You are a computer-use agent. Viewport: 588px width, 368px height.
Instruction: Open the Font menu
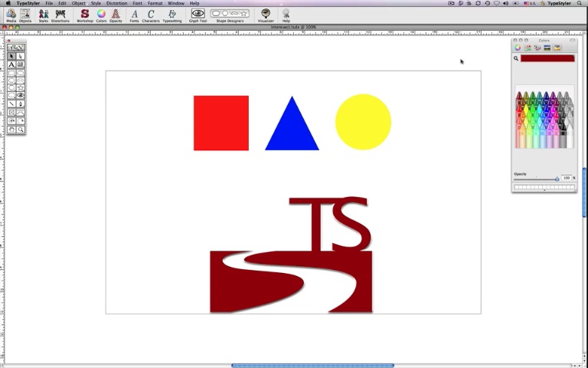(x=137, y=3)
